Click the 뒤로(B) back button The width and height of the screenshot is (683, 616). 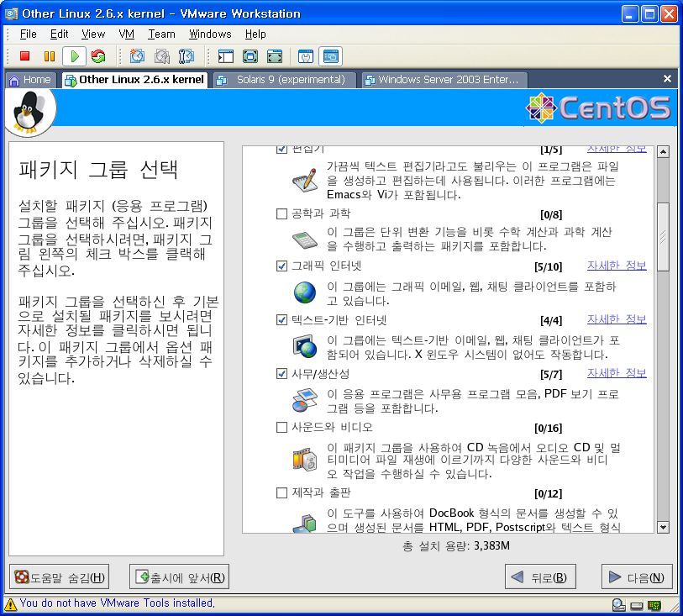tap(540, 577)
